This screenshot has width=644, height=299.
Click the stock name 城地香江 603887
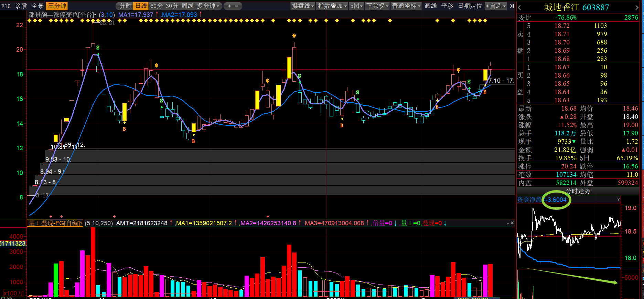point(577,7)
